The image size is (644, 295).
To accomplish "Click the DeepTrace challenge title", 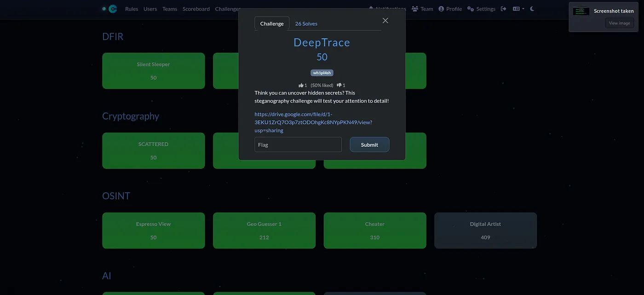I will [322, 43].
